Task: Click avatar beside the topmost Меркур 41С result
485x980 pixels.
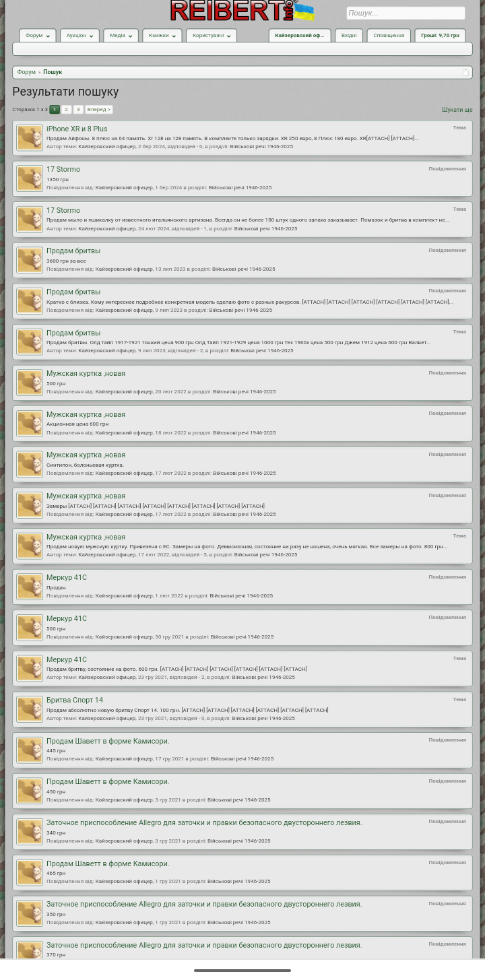Action: (x=30, y=587)
